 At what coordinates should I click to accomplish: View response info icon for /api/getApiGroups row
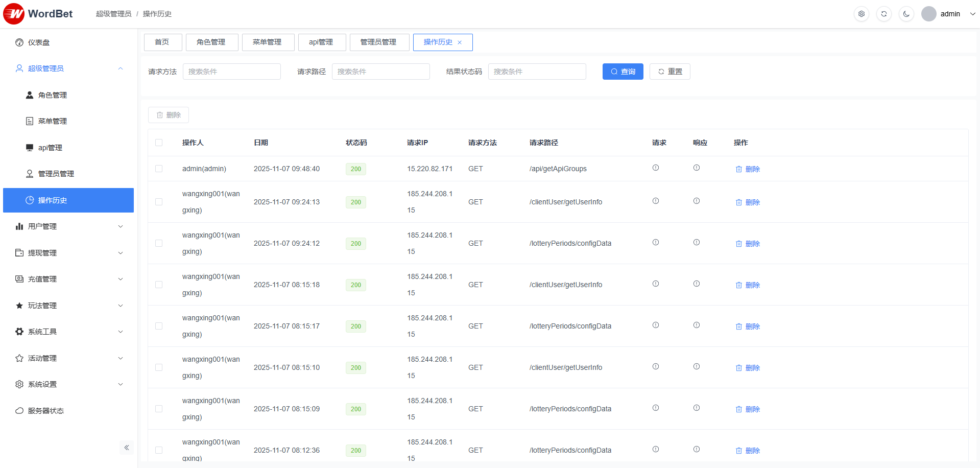coord(696,168)
